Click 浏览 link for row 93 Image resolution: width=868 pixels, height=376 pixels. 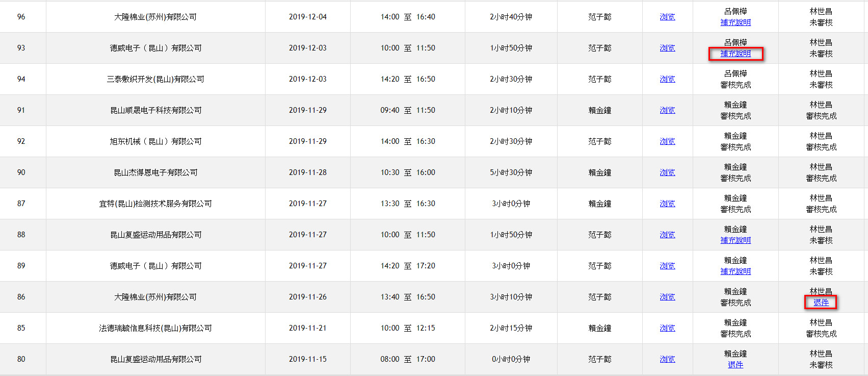pyautogui.click(x=667, y=48)
